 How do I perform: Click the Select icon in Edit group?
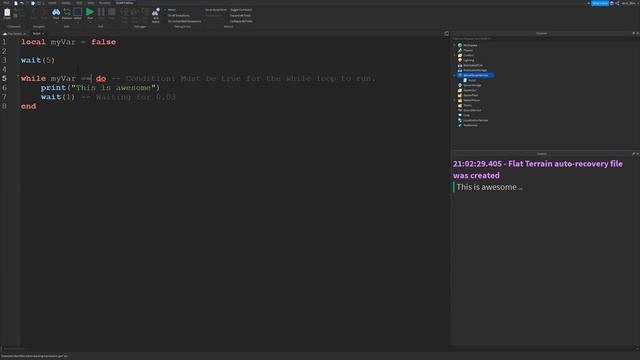(78, 12)
